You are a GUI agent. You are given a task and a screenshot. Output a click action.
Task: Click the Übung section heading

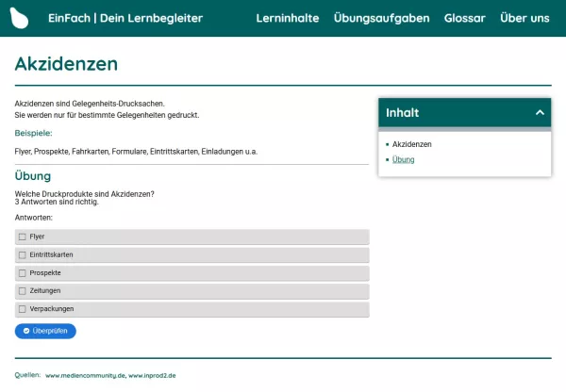tap(33, 176)
